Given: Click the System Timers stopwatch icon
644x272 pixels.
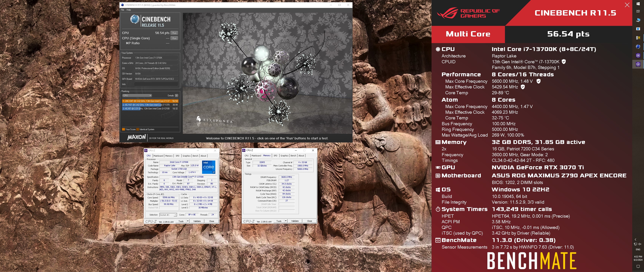Looking at the screenshot, I should 438,209.
